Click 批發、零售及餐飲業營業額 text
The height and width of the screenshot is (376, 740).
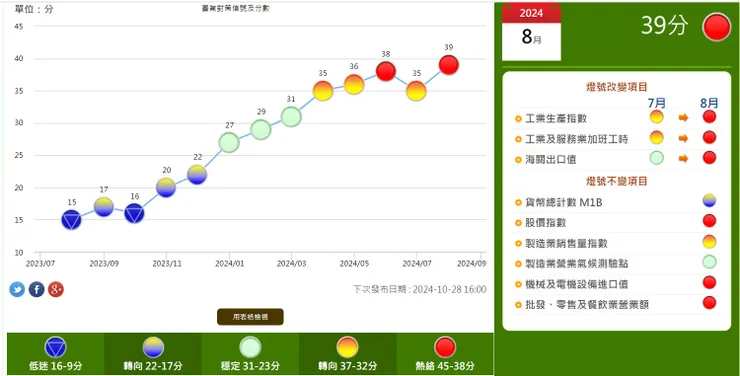(x=587, y=305)
